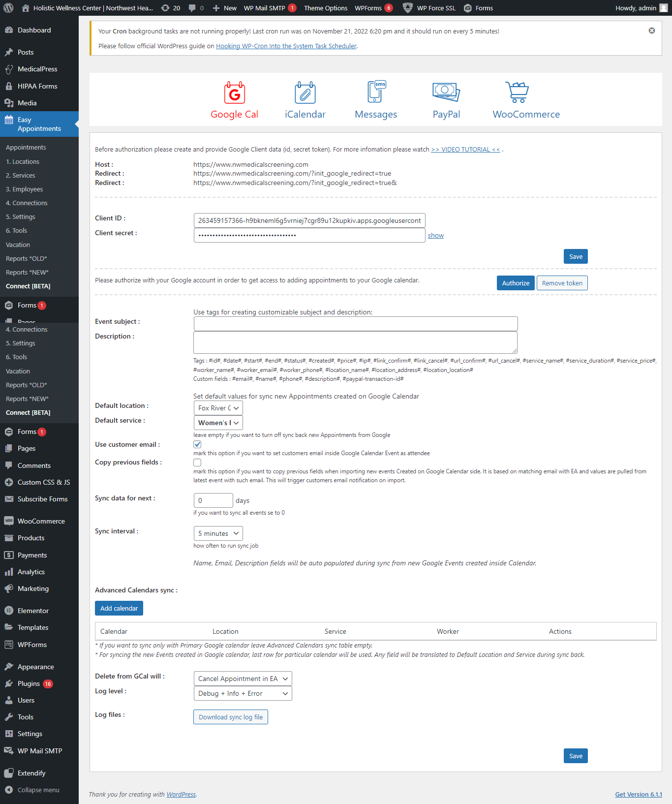Open Howdy, admin account menu
672x804 pixels.
click(x=641, y=8)
